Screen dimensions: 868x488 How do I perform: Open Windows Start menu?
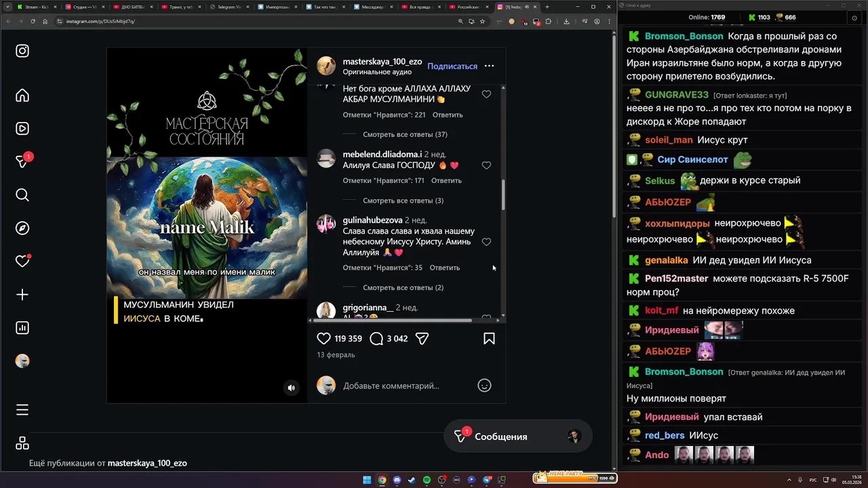pyautogui.click(x=367, y=480)
